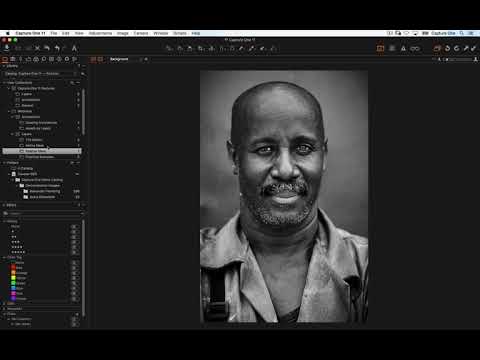Toggle the exposure warning triangle icon
Screen dimensions: 480x360
point(403,49)
